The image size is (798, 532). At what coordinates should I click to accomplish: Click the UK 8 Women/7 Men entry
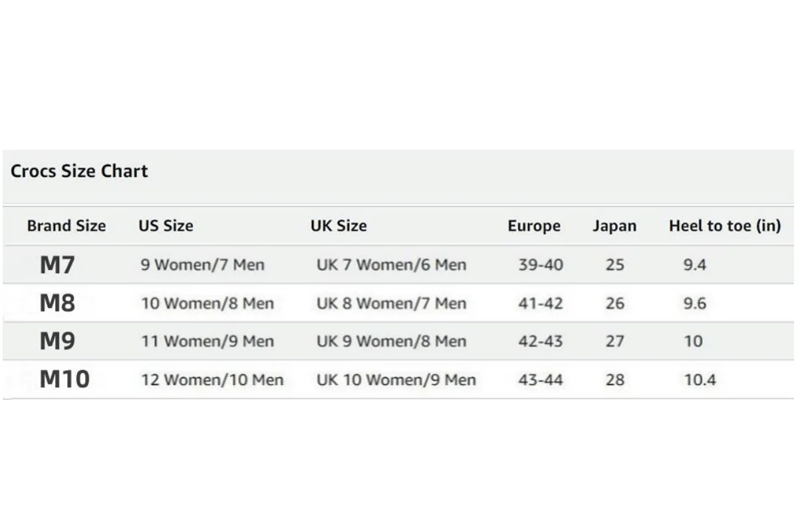pos(391,304)
